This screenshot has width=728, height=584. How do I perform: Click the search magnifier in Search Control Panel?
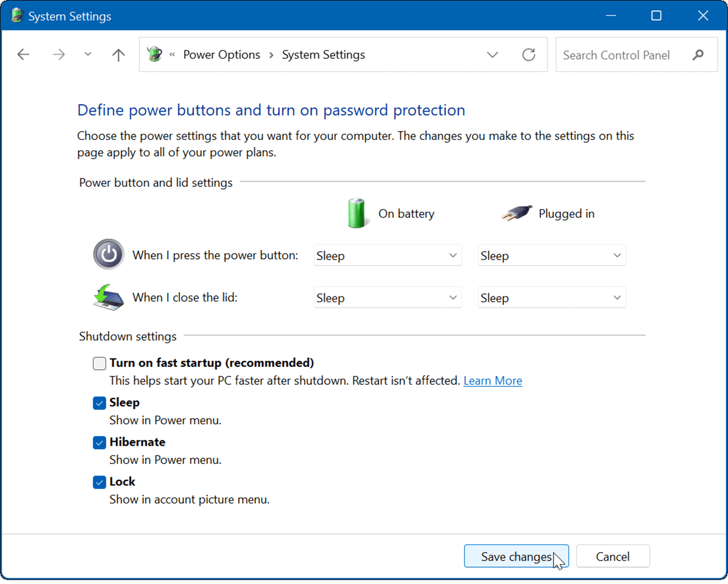[698, 54]
